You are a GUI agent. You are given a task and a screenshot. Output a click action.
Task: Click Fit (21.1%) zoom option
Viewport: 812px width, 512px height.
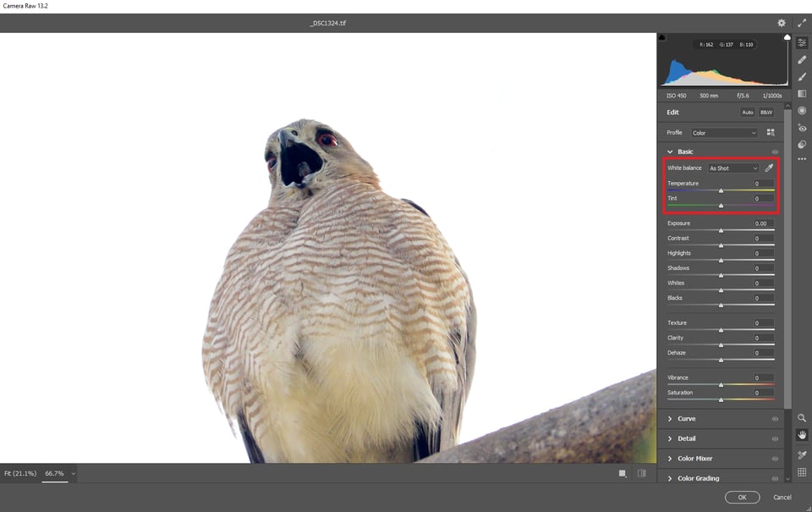click(x=20, y=473)
